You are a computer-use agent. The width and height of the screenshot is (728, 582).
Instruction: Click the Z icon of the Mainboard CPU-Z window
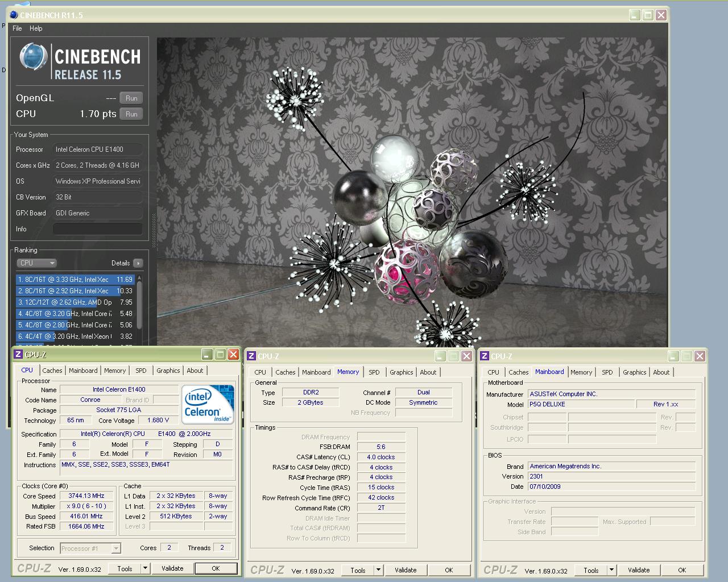tap(485, 356)
